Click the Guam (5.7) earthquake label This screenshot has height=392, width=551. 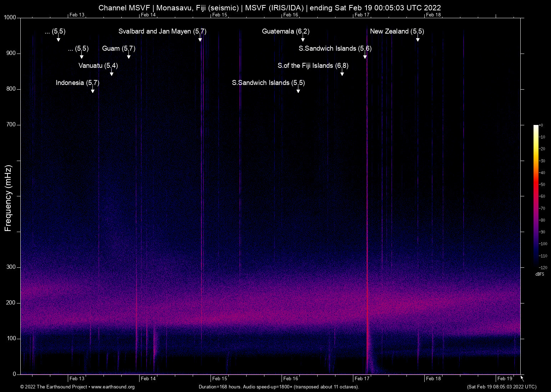(x=119, y=48)
